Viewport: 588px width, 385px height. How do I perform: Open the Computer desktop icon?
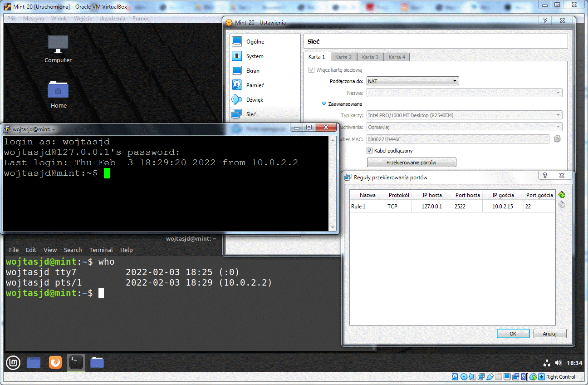(58, 49)
